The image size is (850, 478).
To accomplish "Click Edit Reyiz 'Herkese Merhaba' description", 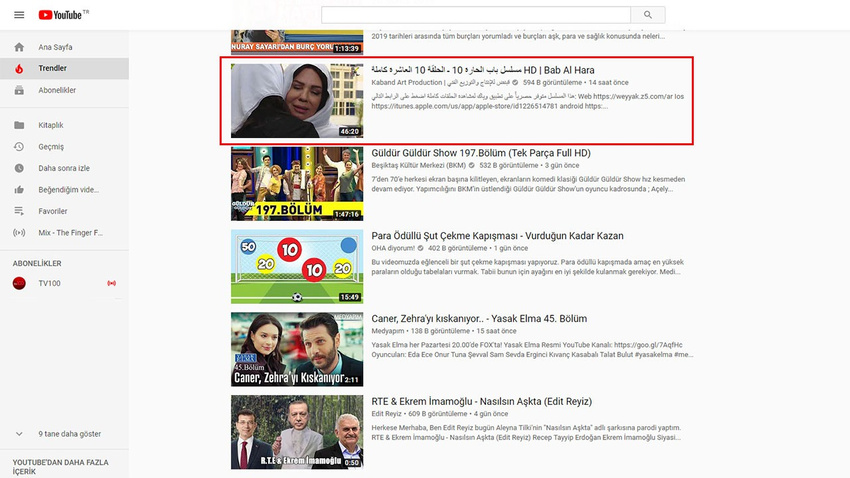I will click(x=526, y=432).
